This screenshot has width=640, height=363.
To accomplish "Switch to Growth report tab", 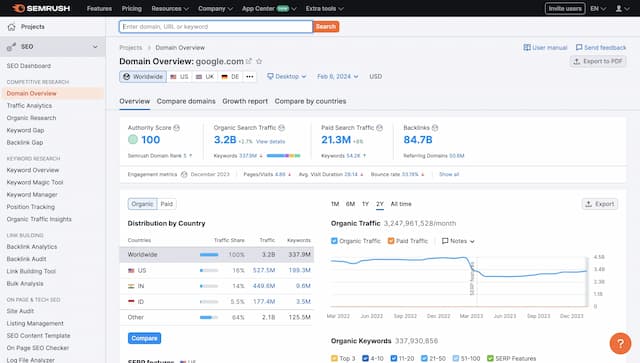I will [245, 101].
